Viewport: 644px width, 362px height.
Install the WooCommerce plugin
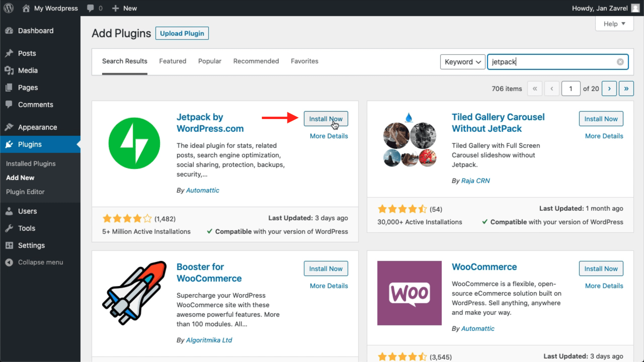click(x=601, y=268)
